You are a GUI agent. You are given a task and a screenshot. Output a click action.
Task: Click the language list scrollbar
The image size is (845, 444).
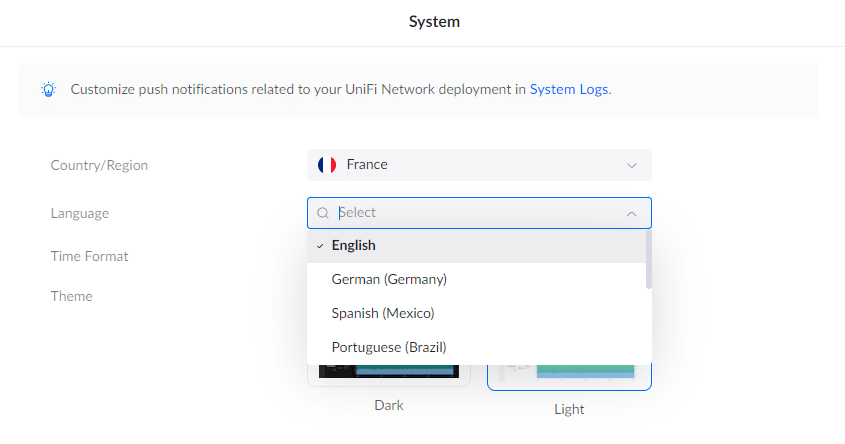pos(649,260)
